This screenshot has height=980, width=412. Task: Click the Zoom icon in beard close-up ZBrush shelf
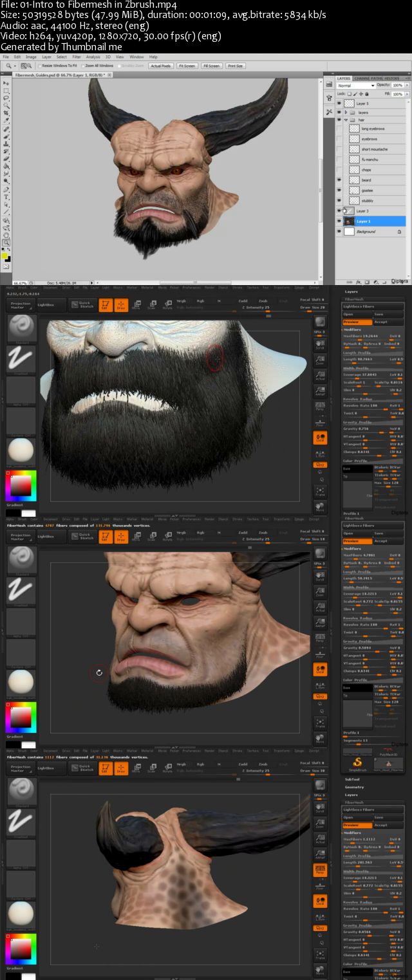[x=320, y=360]
